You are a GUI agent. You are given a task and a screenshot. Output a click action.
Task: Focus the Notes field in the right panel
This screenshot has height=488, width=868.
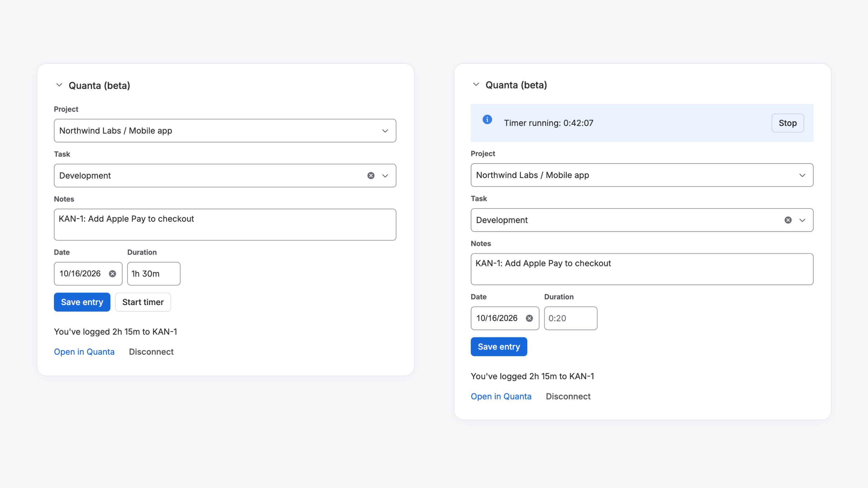pyautogui.click(x=642, y=269)
